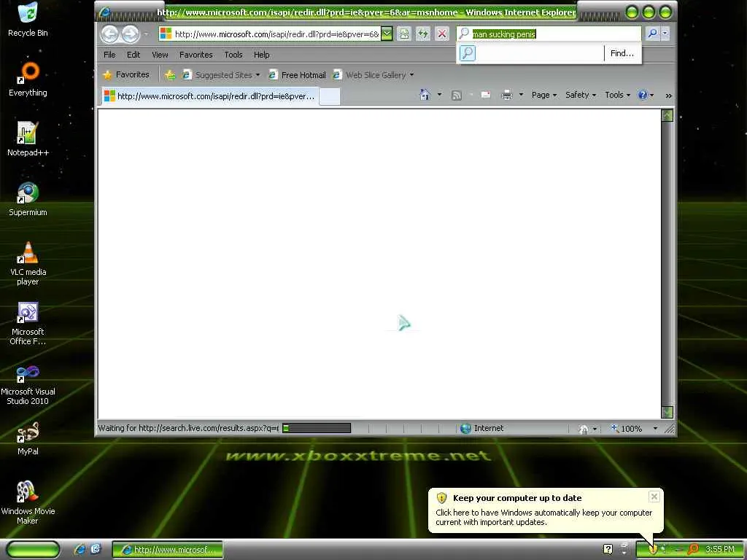Open the Free Hotmail link
Image resolution: width=747 pixels, height=560 pixels.
[x=298, y=75]
